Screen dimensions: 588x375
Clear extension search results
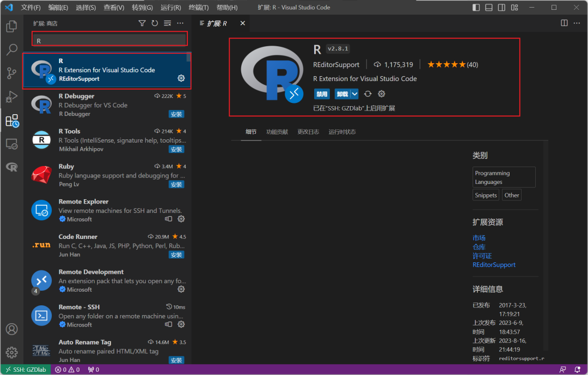coord(168,23)
